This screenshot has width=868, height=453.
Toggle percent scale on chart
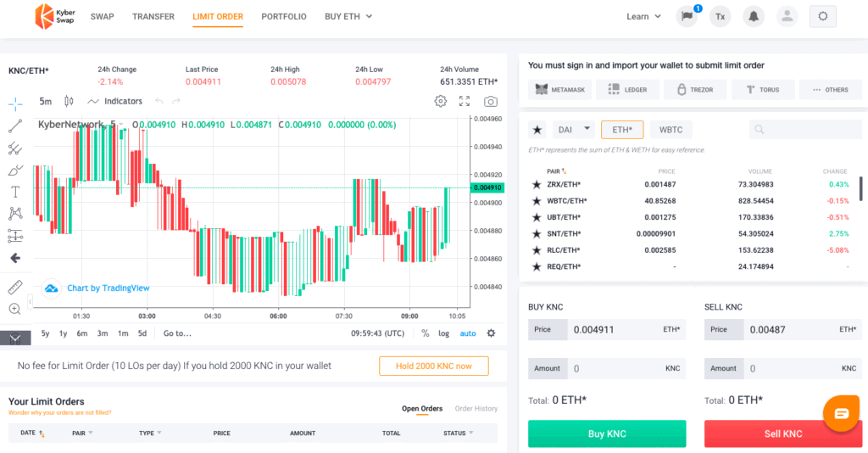[426, 333]
